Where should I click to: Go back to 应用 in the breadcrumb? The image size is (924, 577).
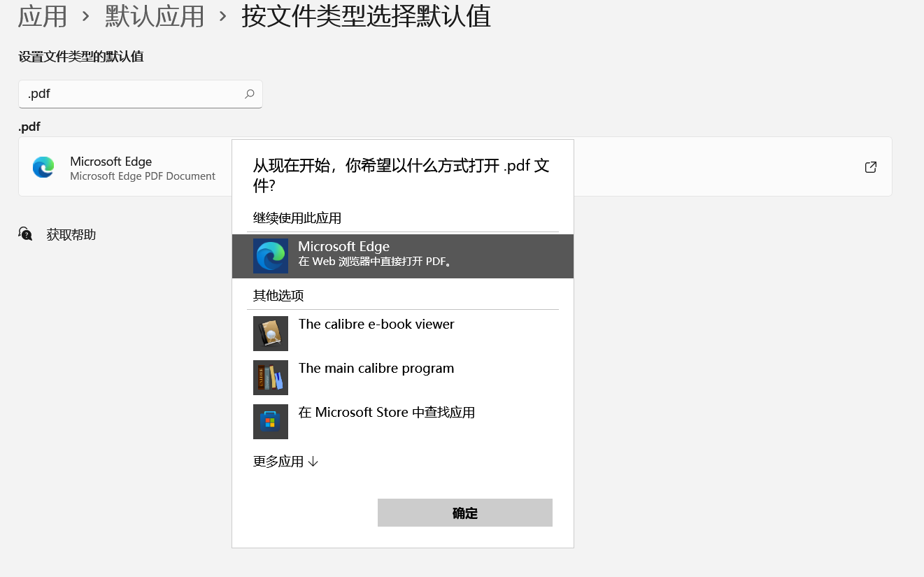tap(42, 16)
